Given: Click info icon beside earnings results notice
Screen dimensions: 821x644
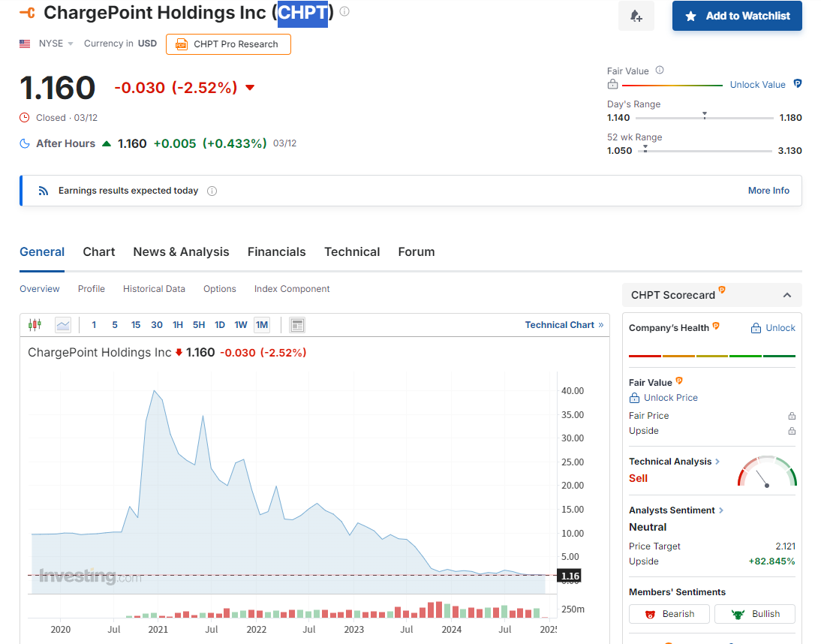Looking at the screenshot, I should click(212, 191).
